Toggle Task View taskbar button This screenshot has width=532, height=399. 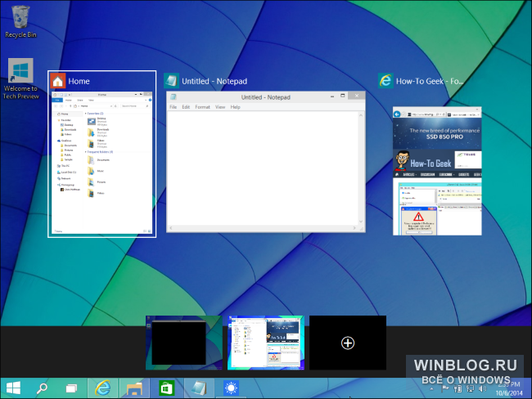(x=71, y=388)
